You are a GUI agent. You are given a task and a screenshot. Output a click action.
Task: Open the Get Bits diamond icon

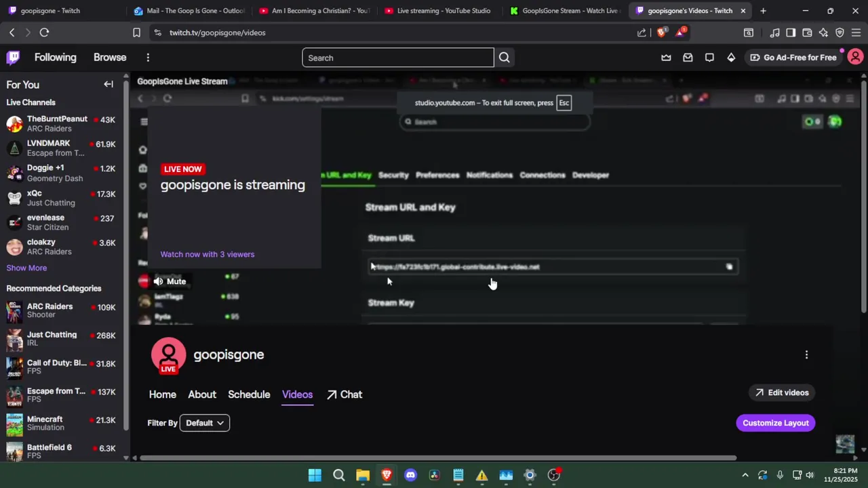(x=731, y=58)
